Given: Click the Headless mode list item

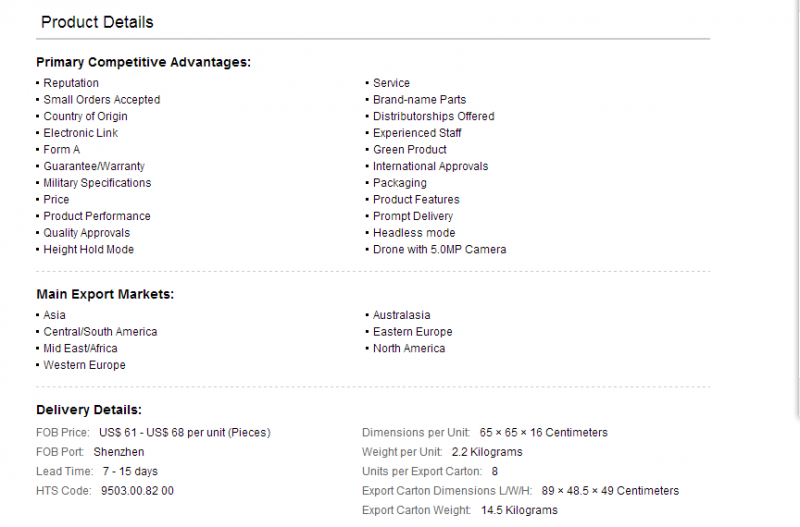Looking at the screenshot, I should point(414,233).
